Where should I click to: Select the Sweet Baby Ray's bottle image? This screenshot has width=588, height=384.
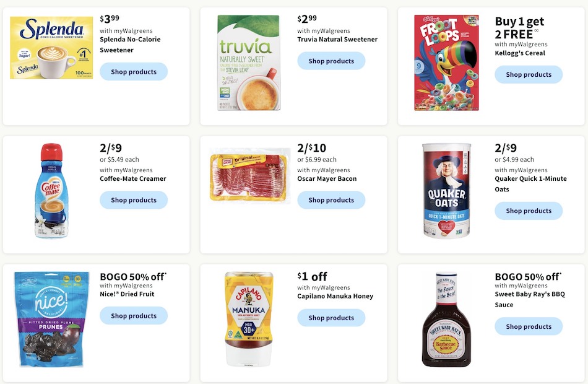point(446,320)
